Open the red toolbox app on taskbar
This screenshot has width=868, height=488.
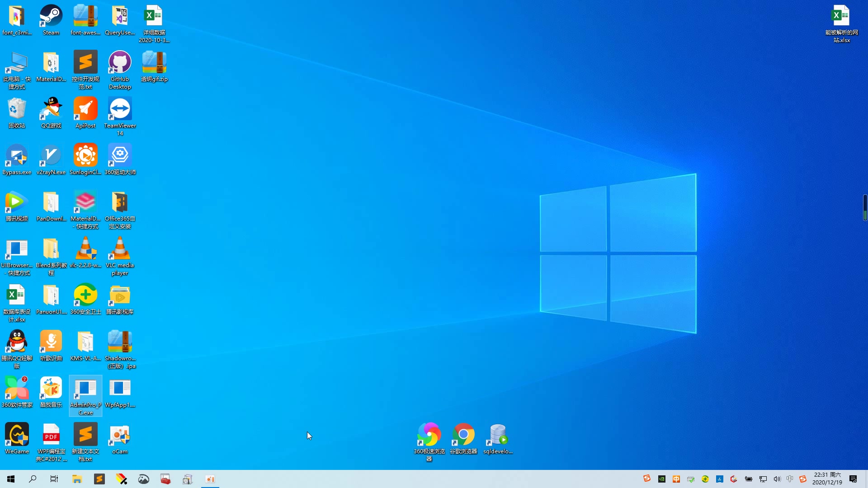166,479
